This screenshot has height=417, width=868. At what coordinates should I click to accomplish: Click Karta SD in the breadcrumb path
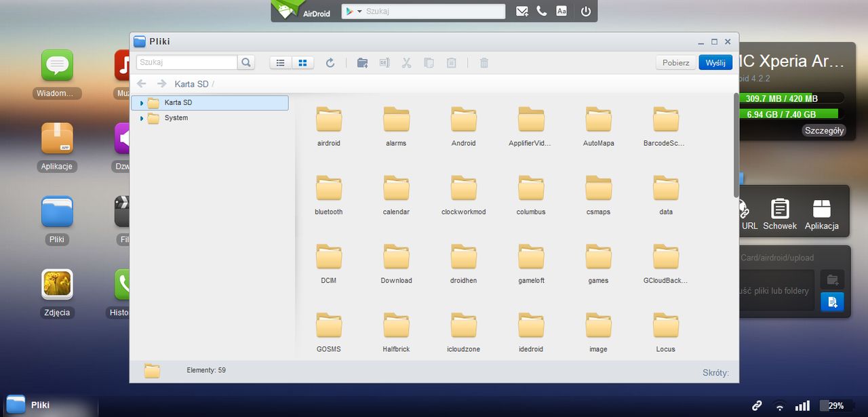pos(191,84)
